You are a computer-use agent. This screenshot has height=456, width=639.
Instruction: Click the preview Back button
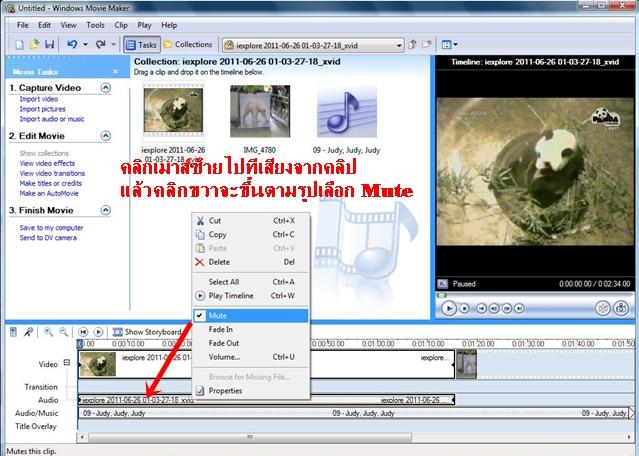pos(481,308)
